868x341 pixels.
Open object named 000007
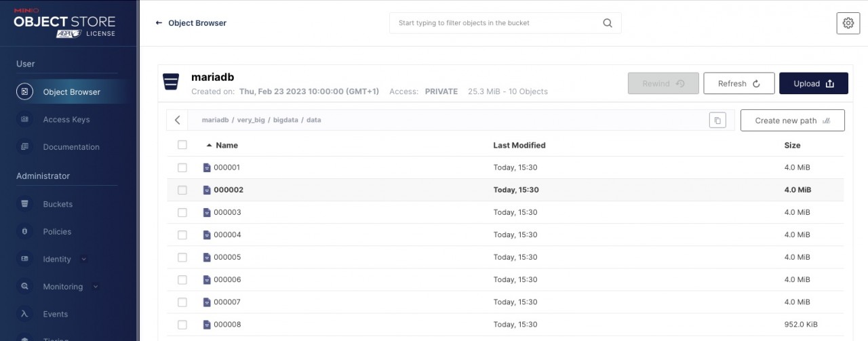point(227,302)
